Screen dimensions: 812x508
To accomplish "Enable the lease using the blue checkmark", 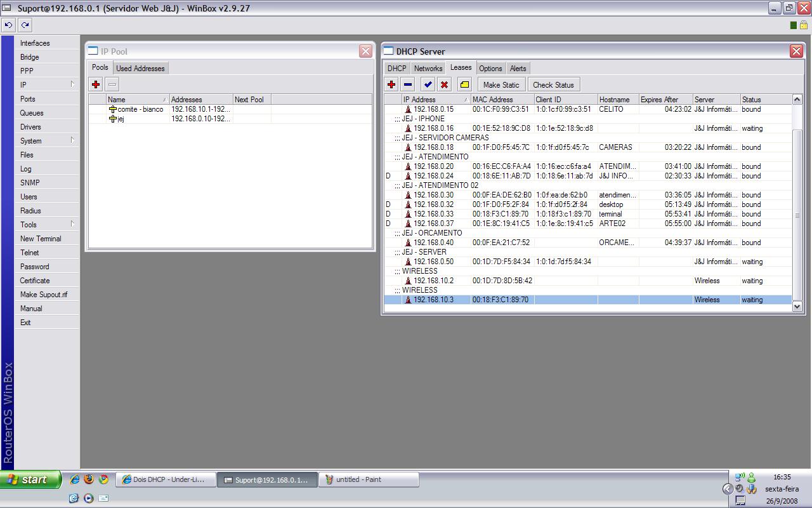I will coord(428,84).
